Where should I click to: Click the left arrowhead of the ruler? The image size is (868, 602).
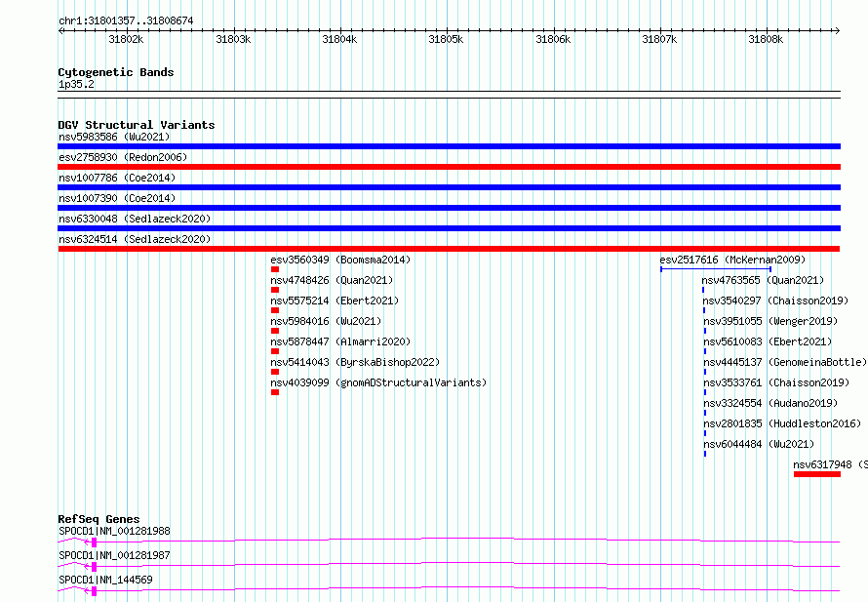point(60,30)
